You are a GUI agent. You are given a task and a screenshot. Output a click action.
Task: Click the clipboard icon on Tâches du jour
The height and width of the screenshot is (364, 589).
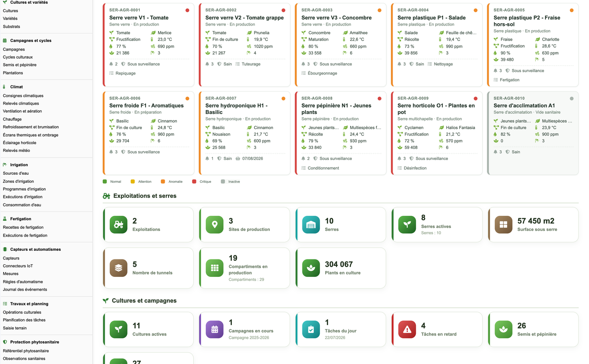tap(311, 330)
